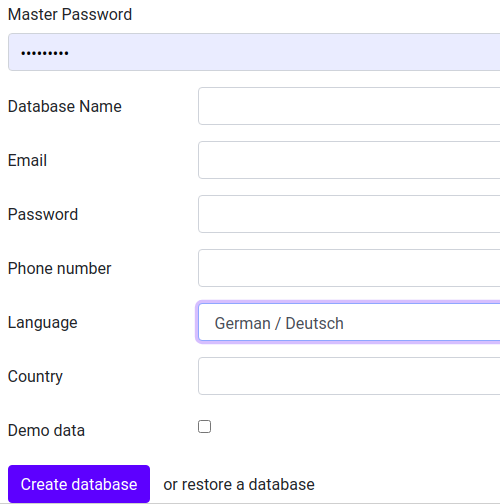500x504 pixels.
Task: Click the Create database button
Action: tap(79, 484)
